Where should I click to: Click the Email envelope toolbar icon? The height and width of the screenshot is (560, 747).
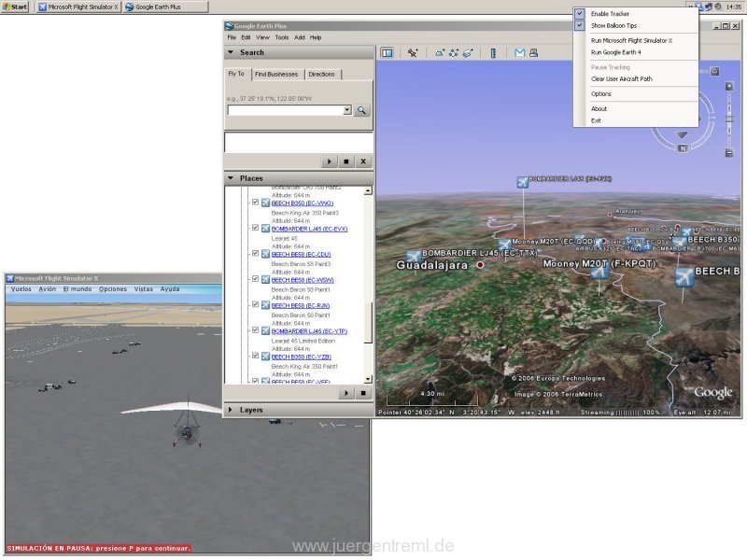point(519,53)
